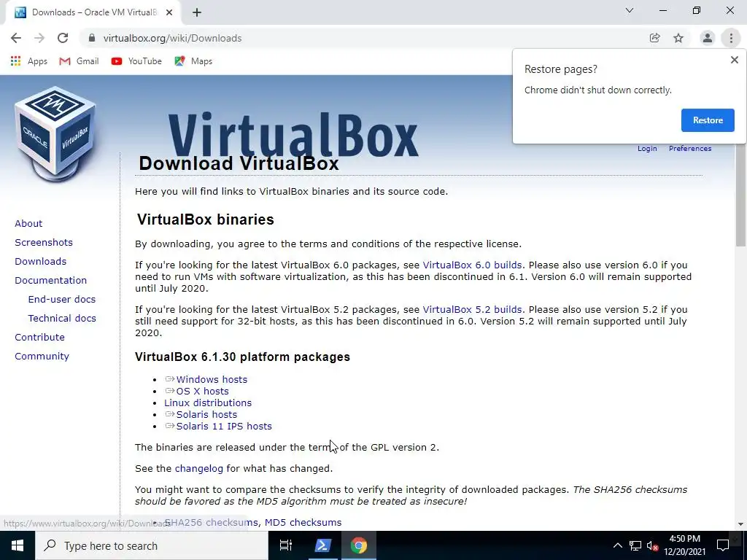Open the changelog link
Screen dimensions: 747x560
(198, 469)
